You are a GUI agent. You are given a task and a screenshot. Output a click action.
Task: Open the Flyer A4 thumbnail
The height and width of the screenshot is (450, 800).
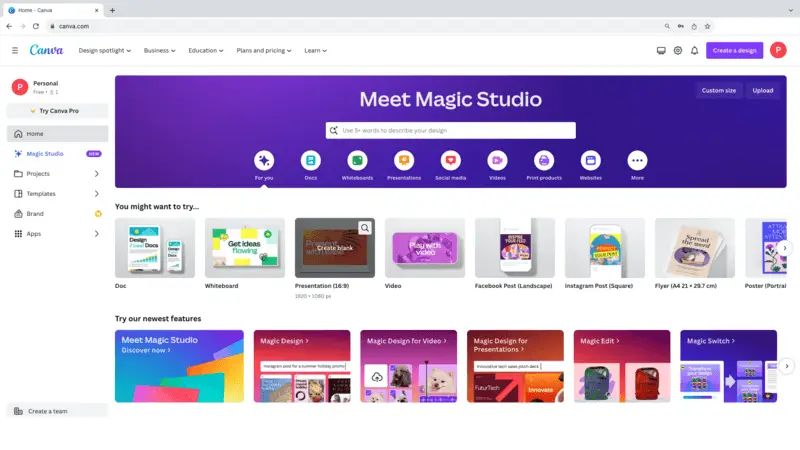click(x=695, y=248)
